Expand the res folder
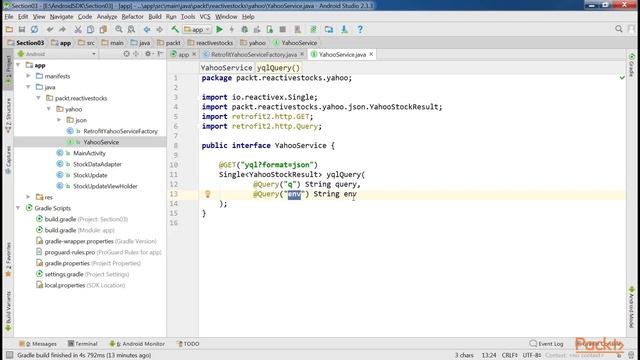This screenshot has width=640, height=360. (28, 197)
